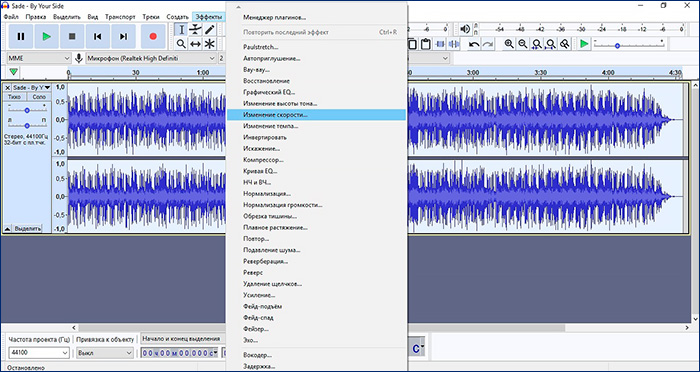Screen dimensions: 700x372
Task: Choose Изменение скорости effect
Action: (x=317, y=115)
